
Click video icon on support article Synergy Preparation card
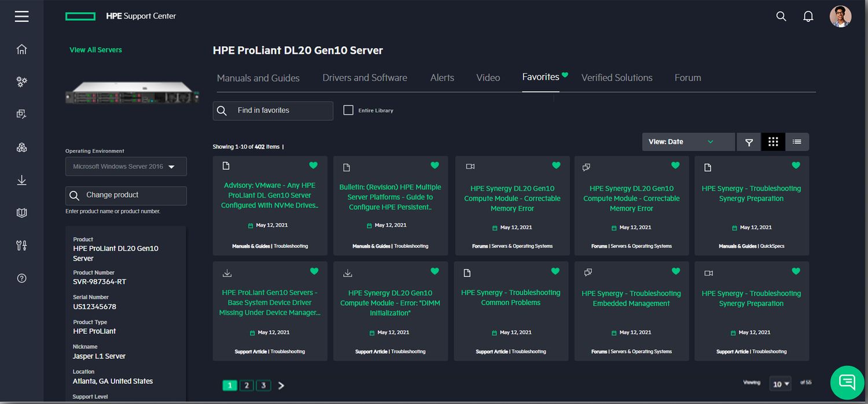click(x=709, y=273)
